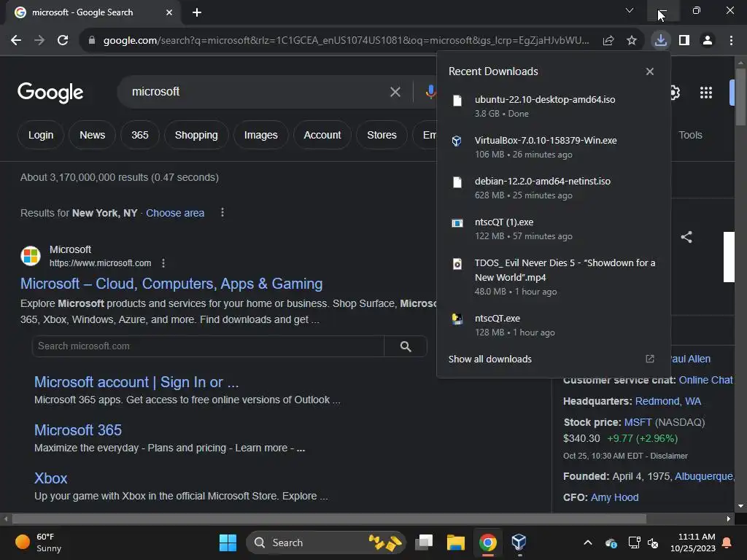
Task: Open three-dot menu beside microsoft.com URL
Action: coord(163,262)
